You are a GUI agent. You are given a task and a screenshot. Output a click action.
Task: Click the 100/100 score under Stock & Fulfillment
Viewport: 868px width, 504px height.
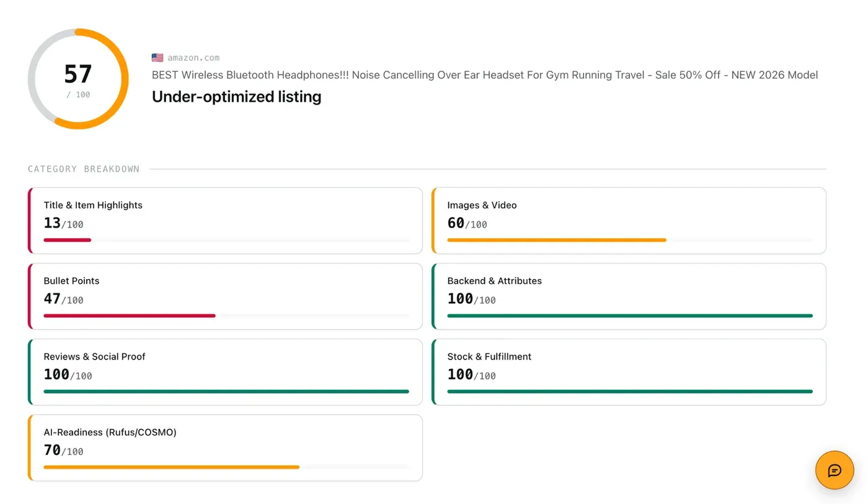pyautogui.click(x=471, y=374)
